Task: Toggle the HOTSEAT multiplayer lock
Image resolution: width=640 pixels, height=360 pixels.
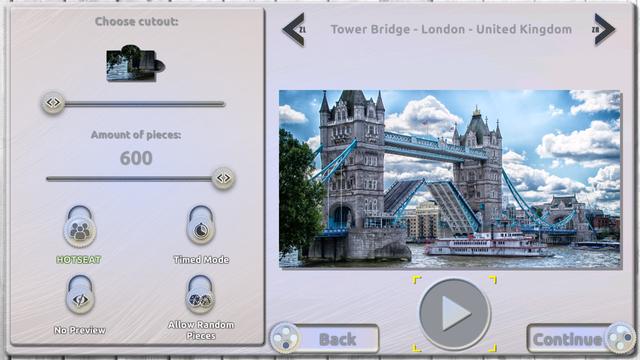Action: [80, 227]
